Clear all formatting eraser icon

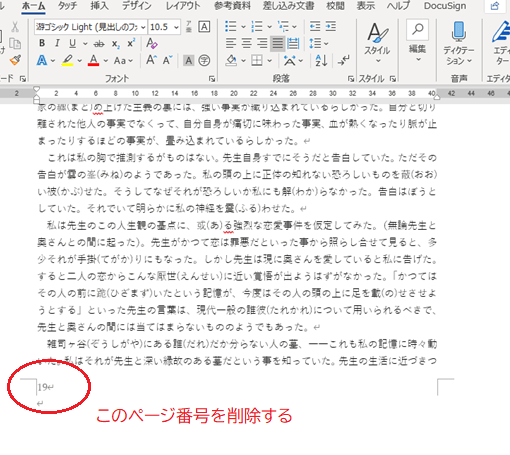pyautogui.click(x=152, y=43)
